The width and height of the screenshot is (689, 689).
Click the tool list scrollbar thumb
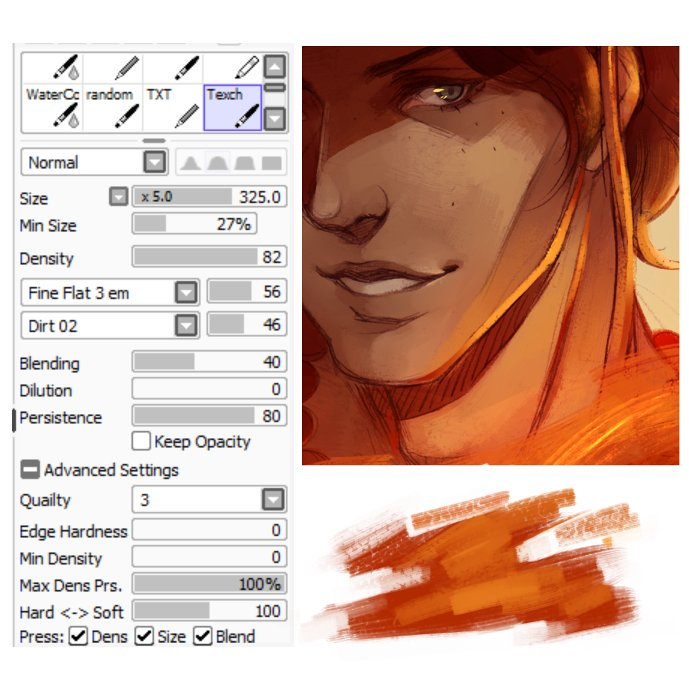[x=275, y=87]
